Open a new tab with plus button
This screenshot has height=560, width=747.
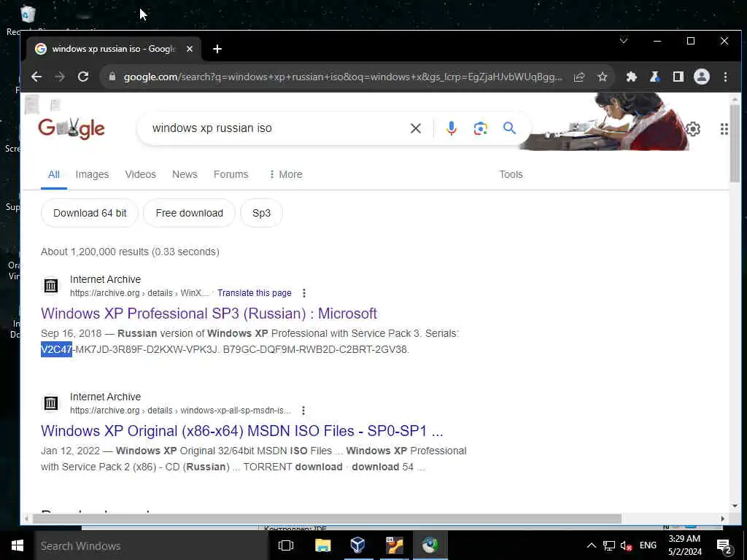click(217, 49)
